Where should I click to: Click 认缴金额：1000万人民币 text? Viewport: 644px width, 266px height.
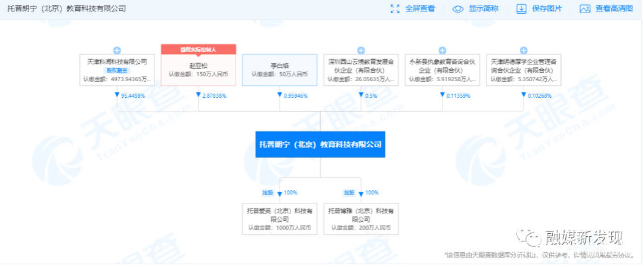click(x=280, y=227)
